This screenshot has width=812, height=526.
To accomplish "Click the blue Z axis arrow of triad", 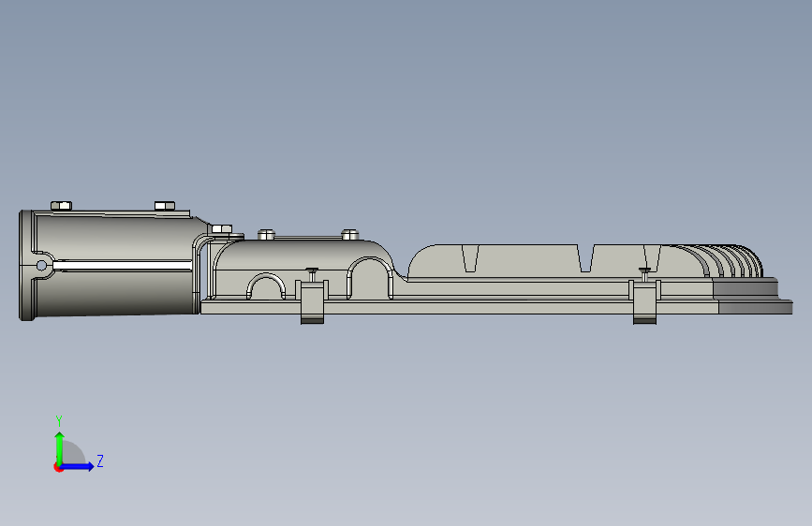I will pos(78,466).
